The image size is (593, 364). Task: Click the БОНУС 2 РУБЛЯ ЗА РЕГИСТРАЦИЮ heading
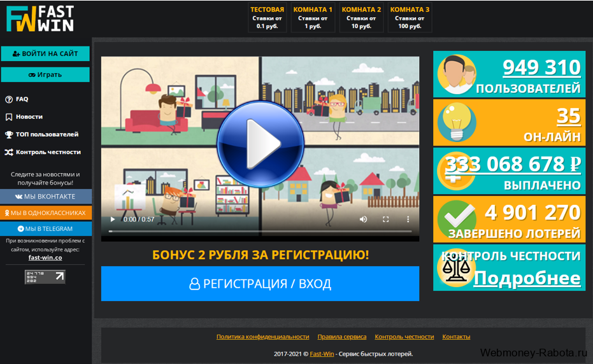pyautogui.click(x=260, y=255)
